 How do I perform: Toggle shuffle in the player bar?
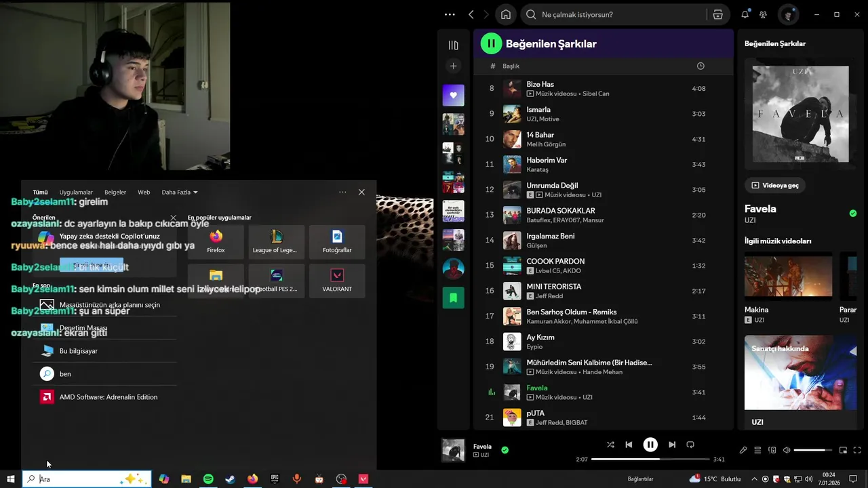[x=610, y=445]
